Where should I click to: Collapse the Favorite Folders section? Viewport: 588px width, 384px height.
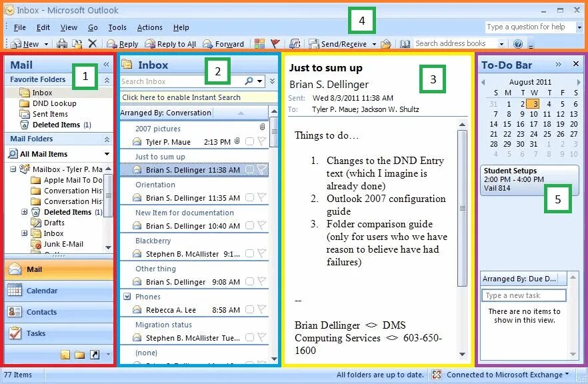pos(107,80)
